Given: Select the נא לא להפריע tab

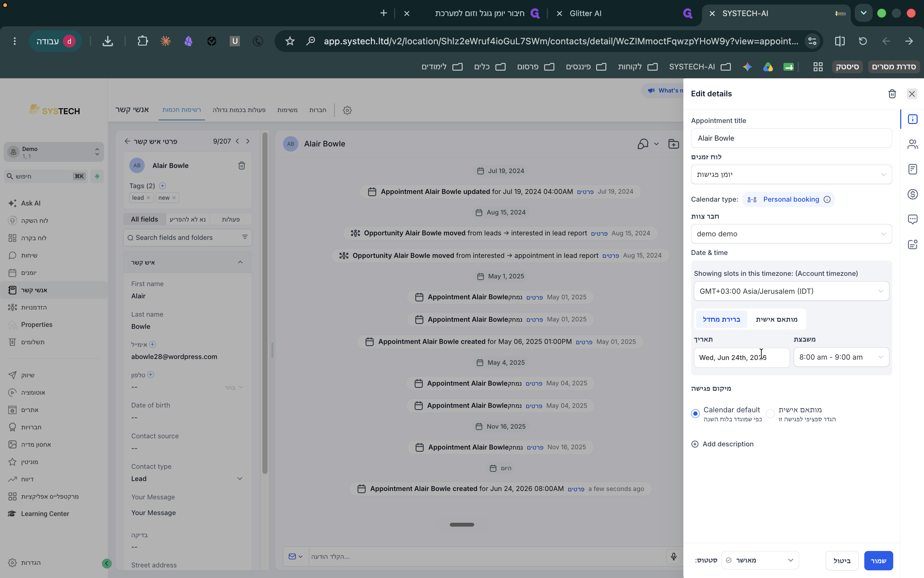Looking at the screenshot, I should point(187,219).
